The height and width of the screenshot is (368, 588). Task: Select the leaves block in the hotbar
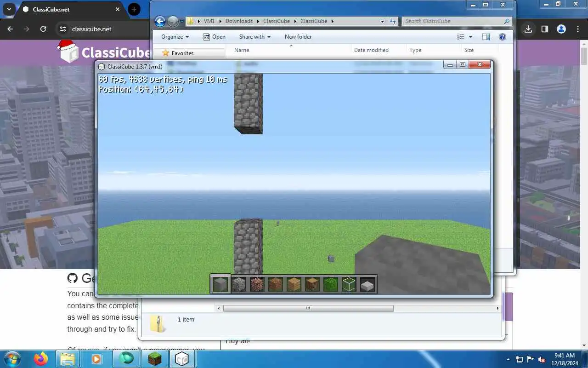(x=331, y=284)
